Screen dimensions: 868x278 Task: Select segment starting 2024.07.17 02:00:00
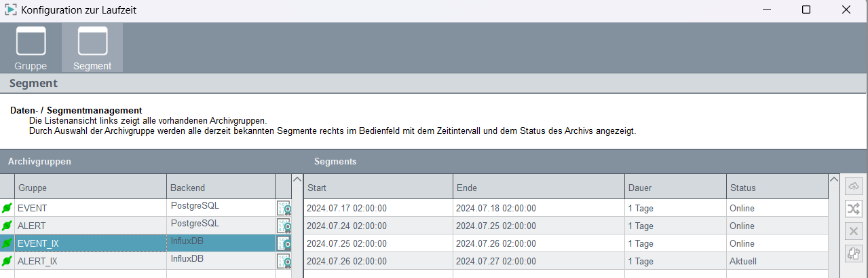coord(565,208)
